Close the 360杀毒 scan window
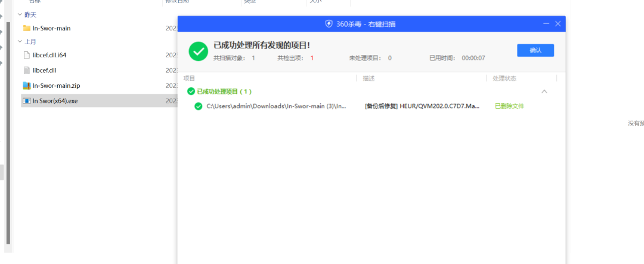 coord(558,24)
